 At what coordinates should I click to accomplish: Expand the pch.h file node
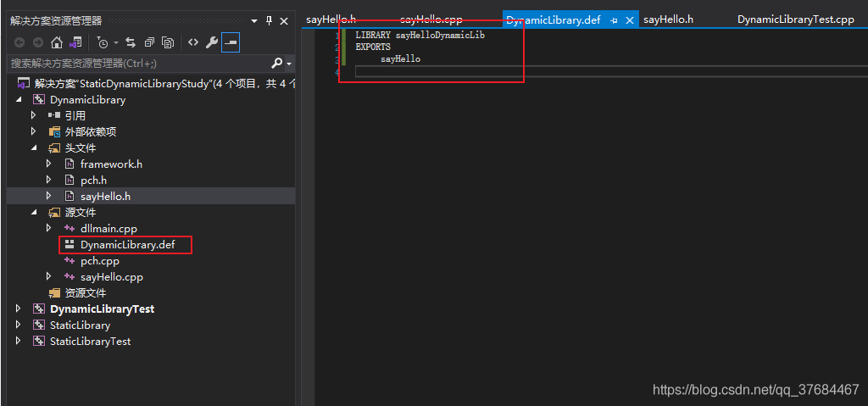click(x=48, y=180)
